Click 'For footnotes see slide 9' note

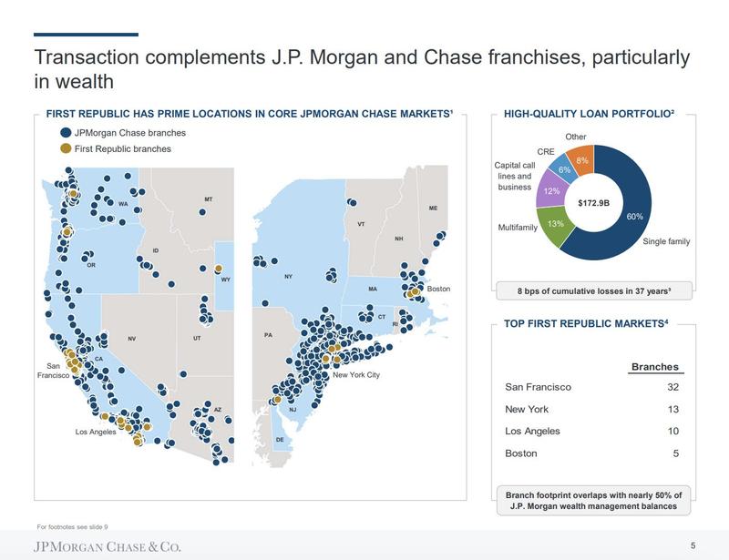pyautogui.click(x=73, y=527)
